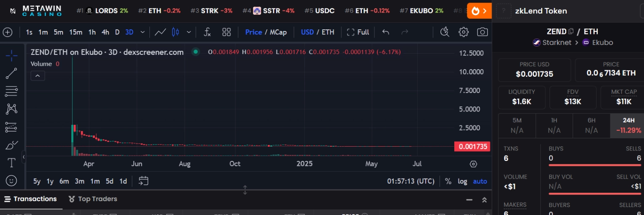This screenshot has height=215, width=644.
Task: Open the chart layout grid selector
Action: click(x=227, y=32)
